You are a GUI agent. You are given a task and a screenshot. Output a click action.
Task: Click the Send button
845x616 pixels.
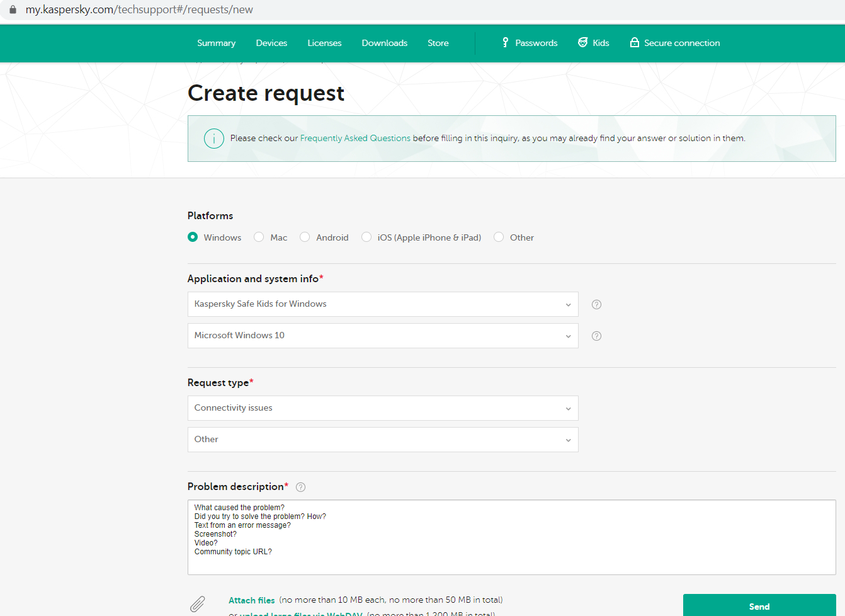click(x=759, y=605)
